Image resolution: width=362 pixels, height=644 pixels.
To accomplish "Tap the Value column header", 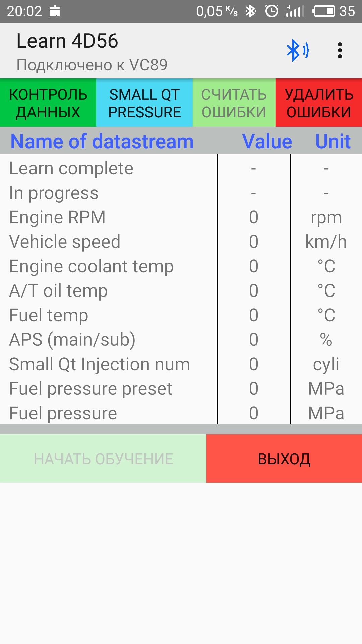I will pyautogui.click(x=267, y=141).
